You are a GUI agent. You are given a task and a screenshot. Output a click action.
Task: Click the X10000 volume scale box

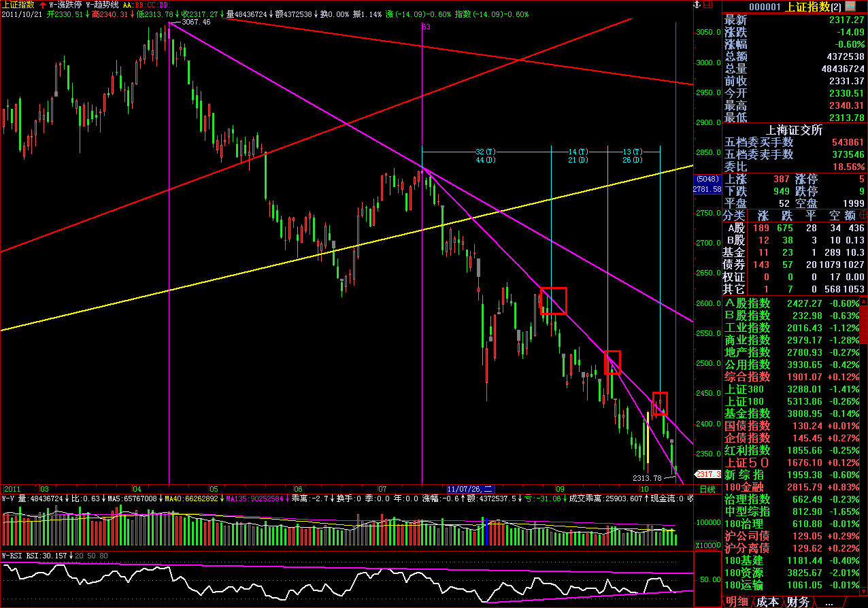tap(707, 545)
